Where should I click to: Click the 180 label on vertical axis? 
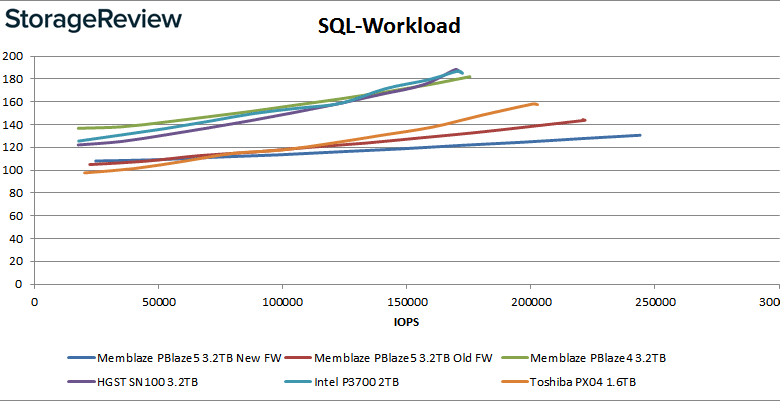(x=13, y=79)
